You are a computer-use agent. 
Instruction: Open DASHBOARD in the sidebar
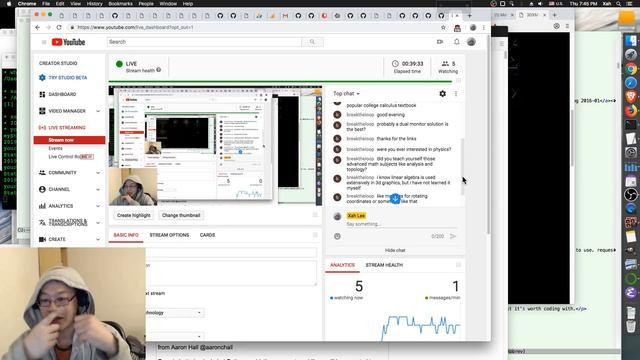[x=62, y=94]
